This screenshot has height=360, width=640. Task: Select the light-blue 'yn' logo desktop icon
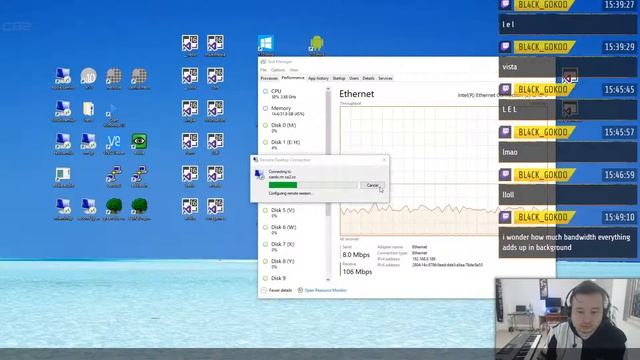114,141
